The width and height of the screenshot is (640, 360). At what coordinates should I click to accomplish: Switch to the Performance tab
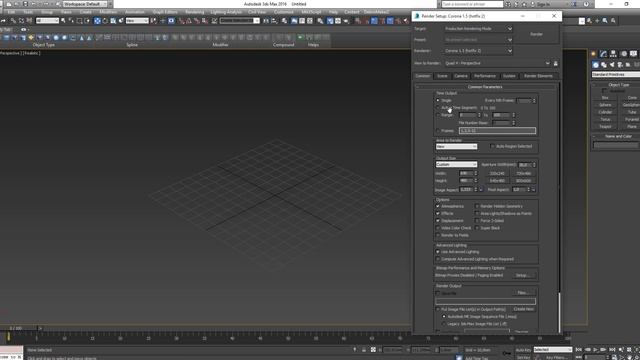[485, 76]
